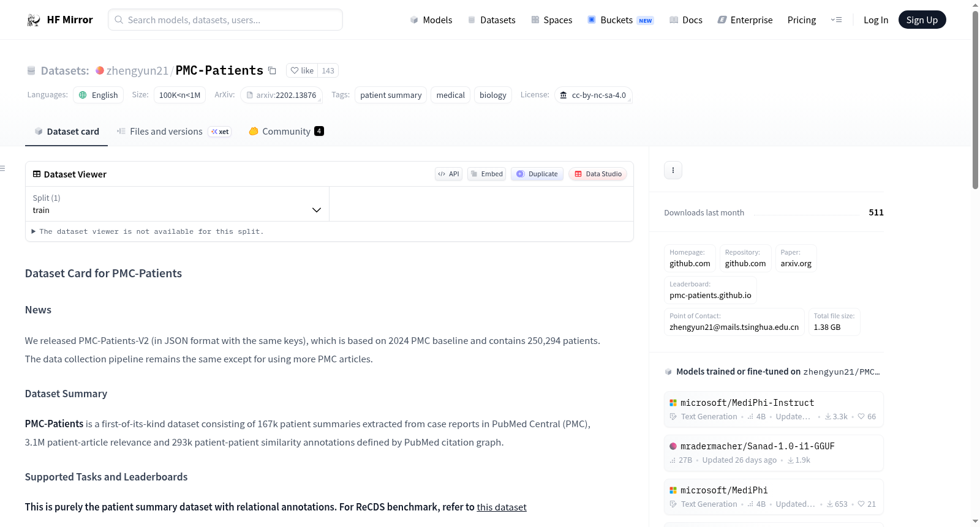The height and width of the screenshot is (527, 980).
Task: Click the zhengyun21 user avatar
Action: [99, 70]
